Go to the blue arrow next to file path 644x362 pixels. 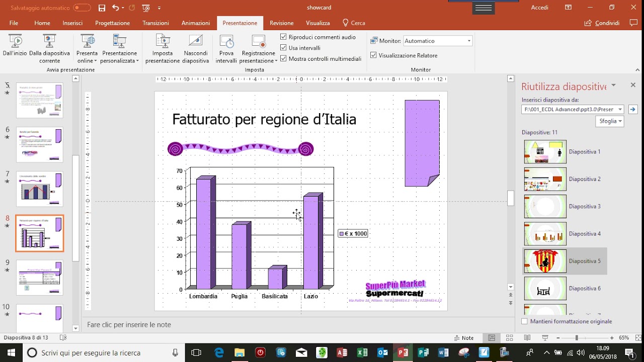(633, 109)
